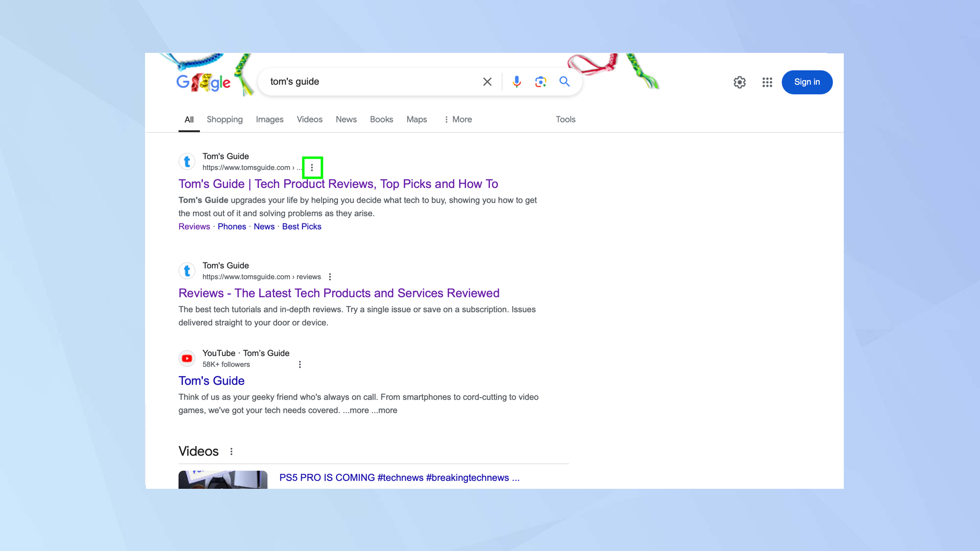Open Quick Settings gear icon
The width and height of the screenshot is (980, 551).
click(x=739, y=82)
